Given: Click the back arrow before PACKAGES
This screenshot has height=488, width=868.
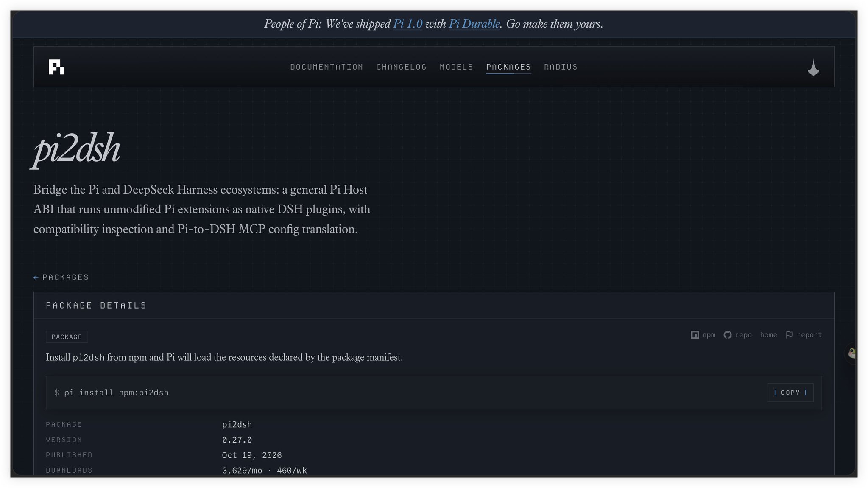Looking at the screenshot, I should coord(36,278).
